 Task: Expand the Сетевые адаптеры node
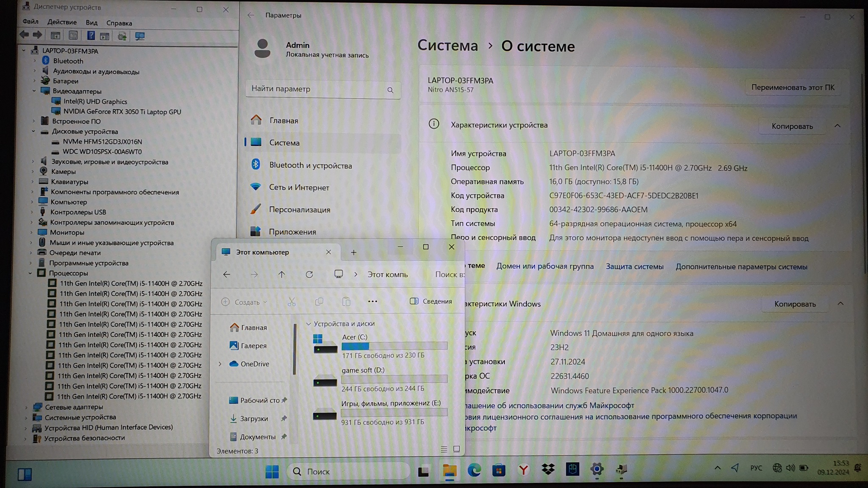[26, 407]
